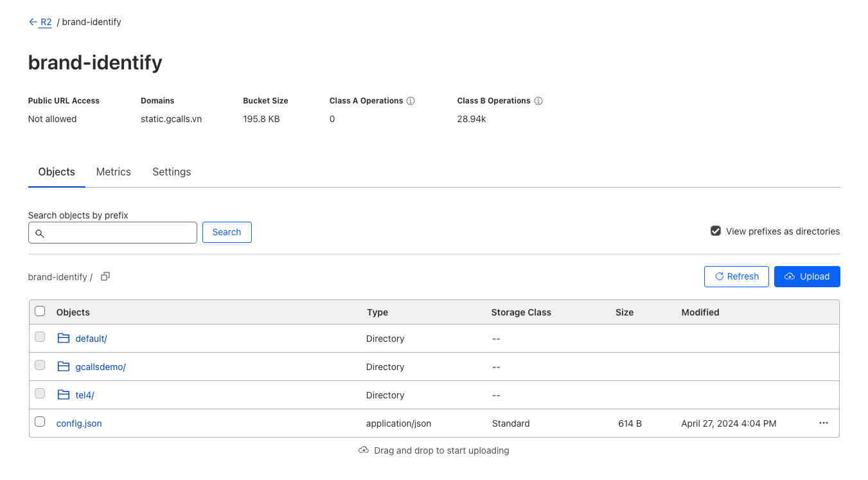The height and width of the screenshot is (480, 868).
Task: Click the Upload button
Action: click(x=806, y=276)
